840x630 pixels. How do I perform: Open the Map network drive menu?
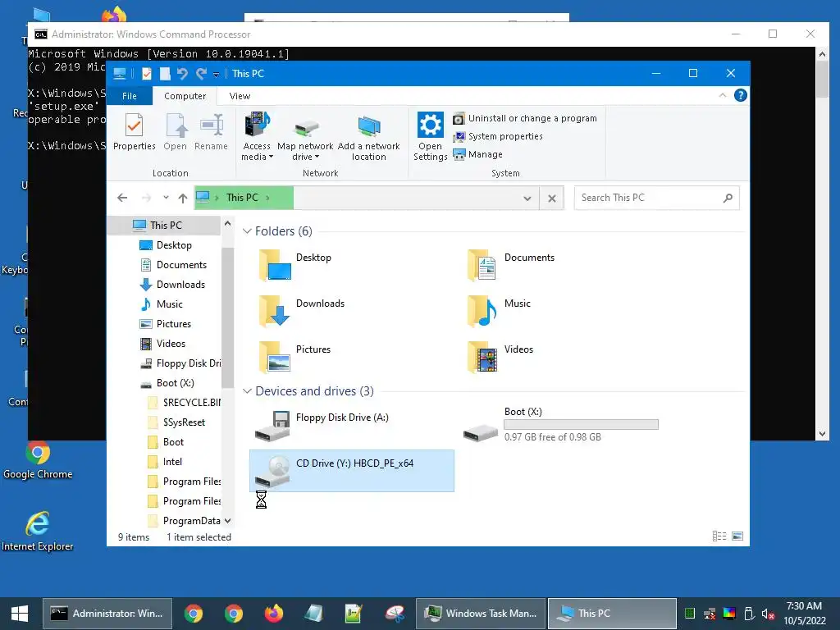305,137
